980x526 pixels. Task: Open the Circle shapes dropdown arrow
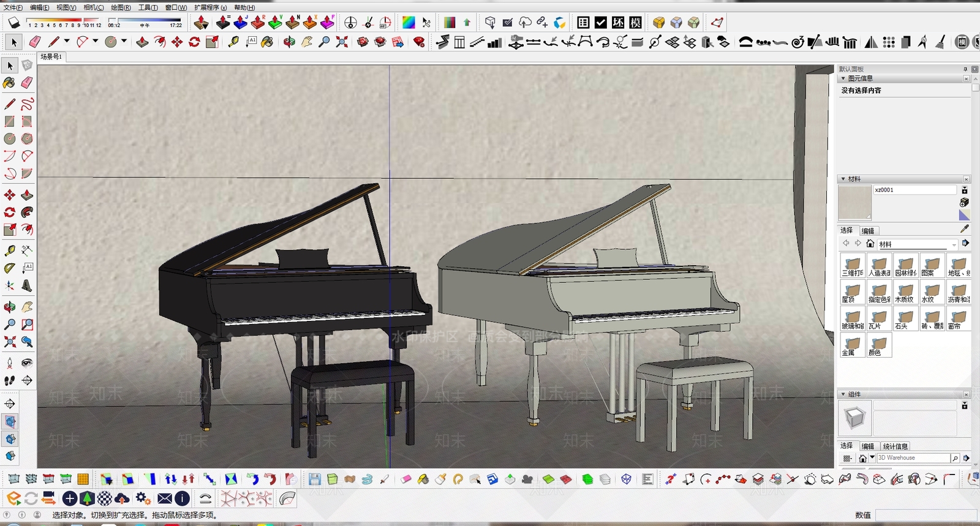[124, 42]
